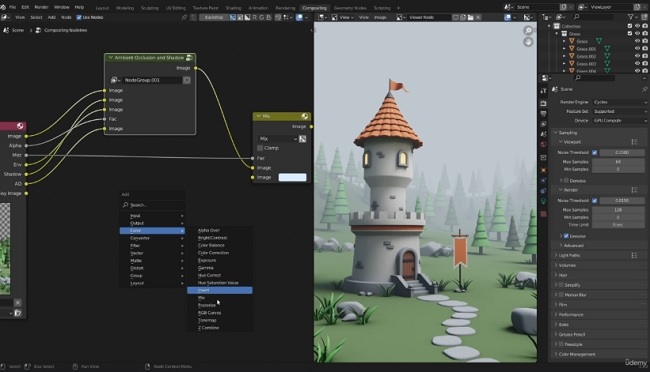Click Viewport Noise Threshold value field
The image size is (650, 372).
pos(622,153)
